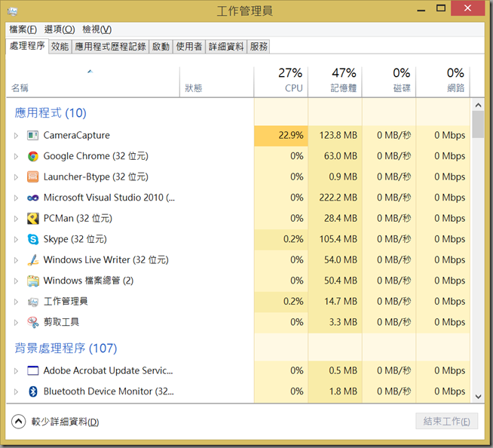Screen dimensions: 493x448
Task: Expand the Bluetooth Device Monitor process
Action: [16, 391]
